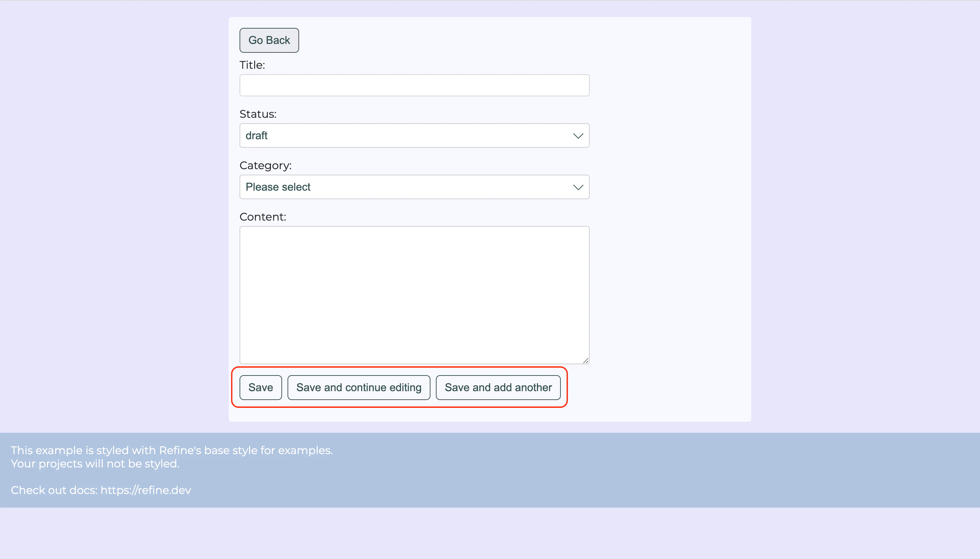Click the "Category:" field label
Image resolution: width=980 pixels, height=559 pixels.
[265, 165]
